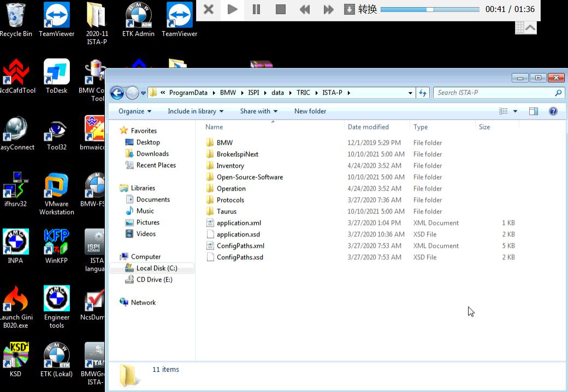Launch the WinKFP shortcut

coord(56,246)
